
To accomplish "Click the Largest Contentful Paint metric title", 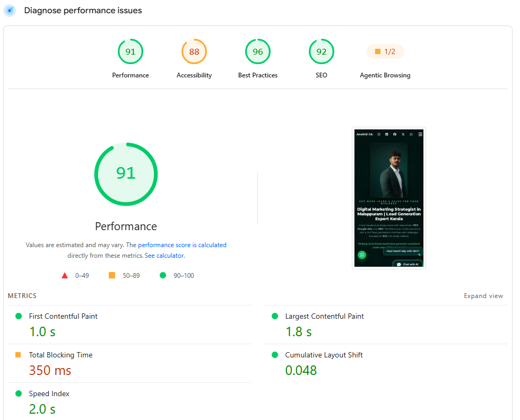I will tap(324, 316).
